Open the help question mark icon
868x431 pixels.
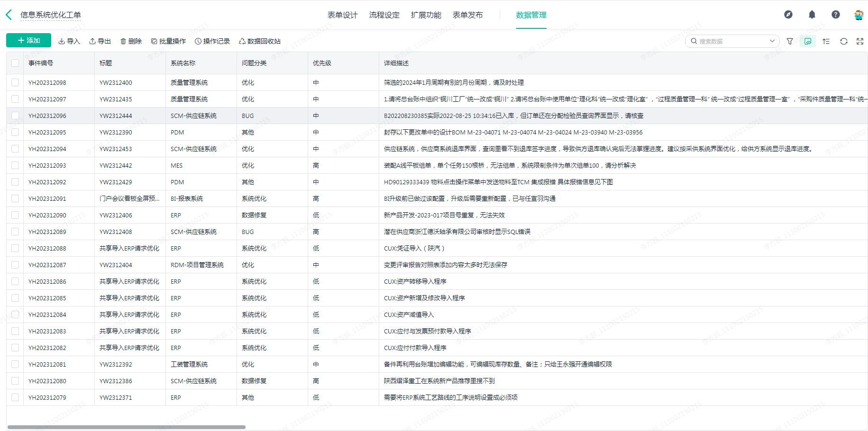(x=836, y=15)
